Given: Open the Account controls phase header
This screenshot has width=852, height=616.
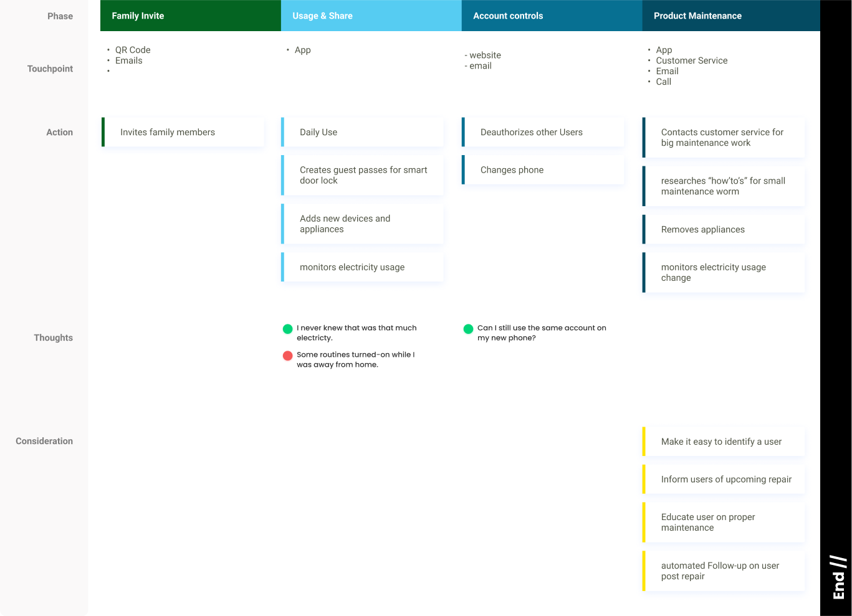Looking at the screenshot, I should (552, 16).
